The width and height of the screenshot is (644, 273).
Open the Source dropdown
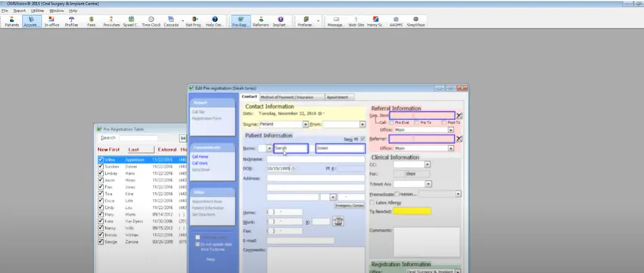click(305, 124)
